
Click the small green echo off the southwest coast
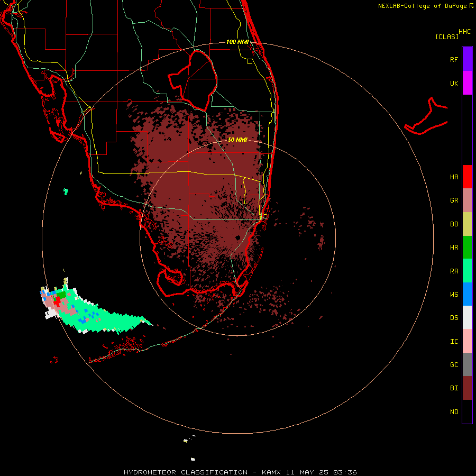click(66, 191)
